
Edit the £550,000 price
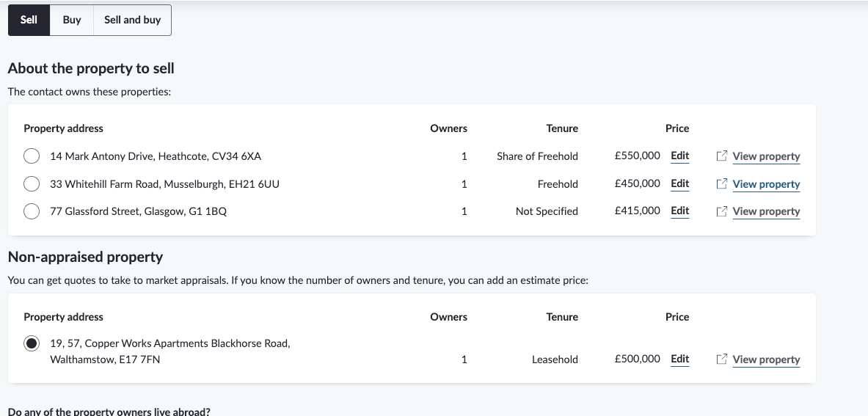[x=679, y=156]
